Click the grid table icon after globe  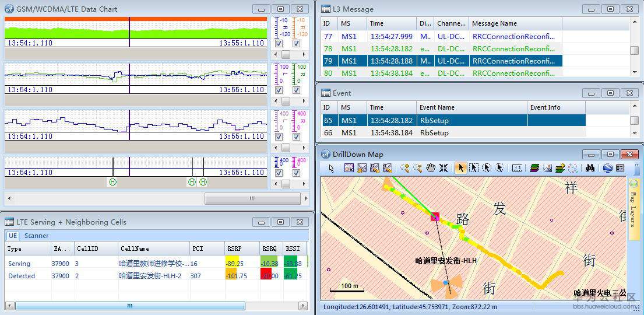click(620, 168)
